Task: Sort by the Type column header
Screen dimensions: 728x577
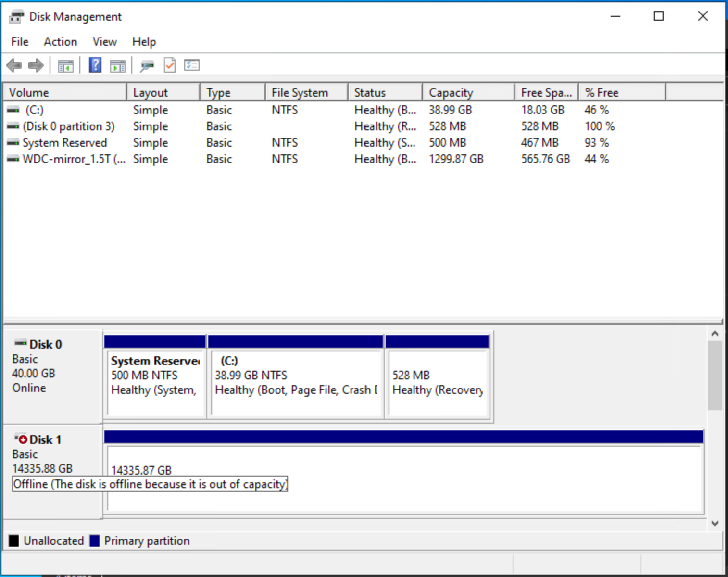Action: 233,92
